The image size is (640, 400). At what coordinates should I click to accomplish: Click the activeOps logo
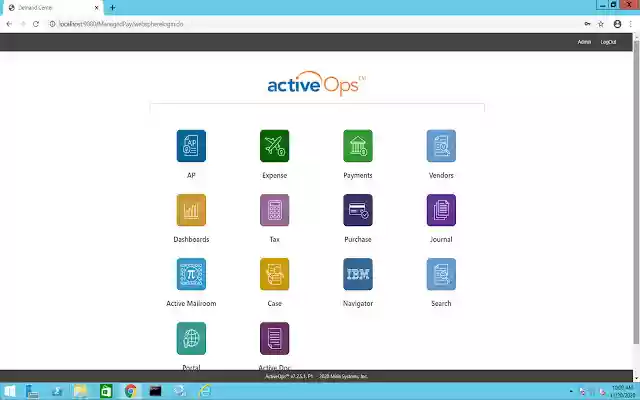coord(316,84)
